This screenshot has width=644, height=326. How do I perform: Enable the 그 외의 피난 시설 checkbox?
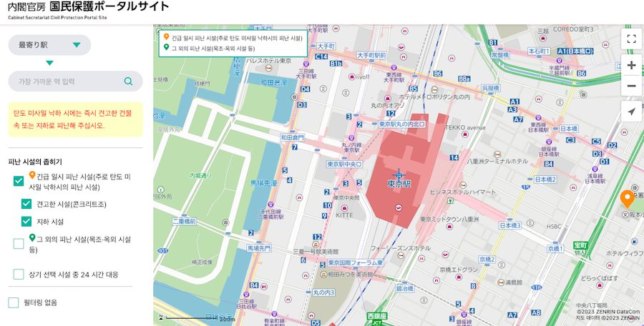coord(19,244)
